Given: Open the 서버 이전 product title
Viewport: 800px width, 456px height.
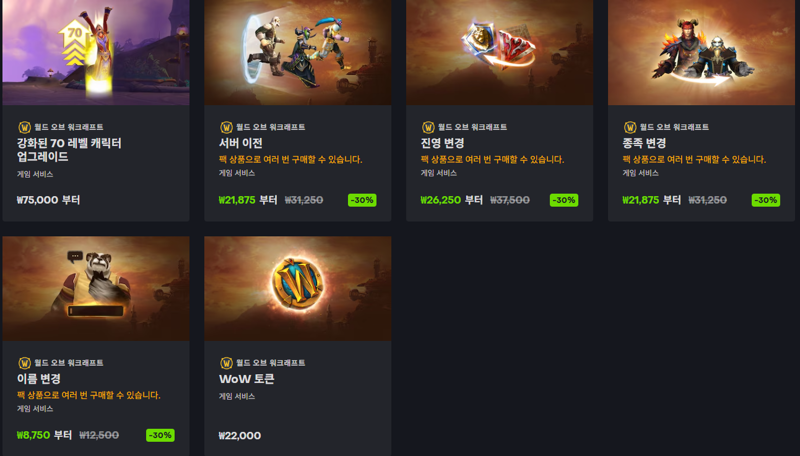Looking at the screenshot, I should pos(240,143).
